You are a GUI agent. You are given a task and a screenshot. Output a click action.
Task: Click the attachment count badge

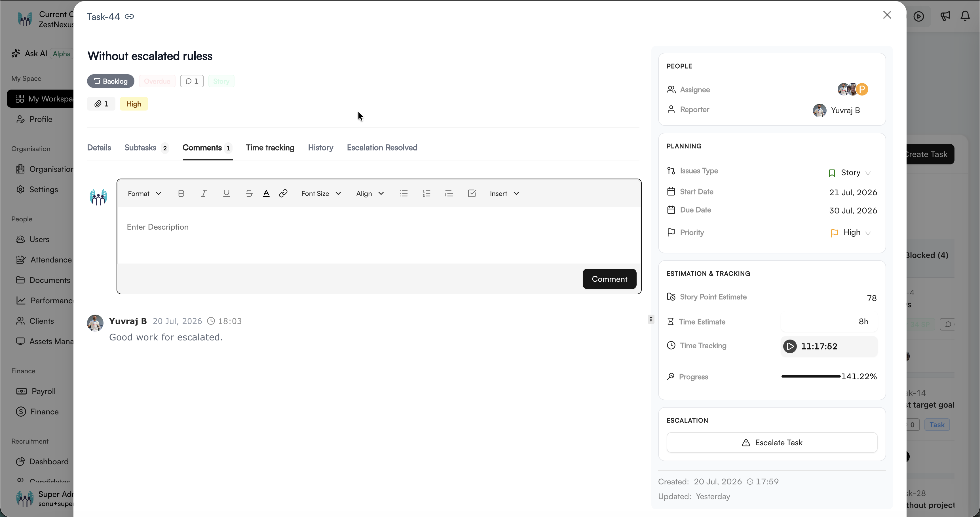101,104
